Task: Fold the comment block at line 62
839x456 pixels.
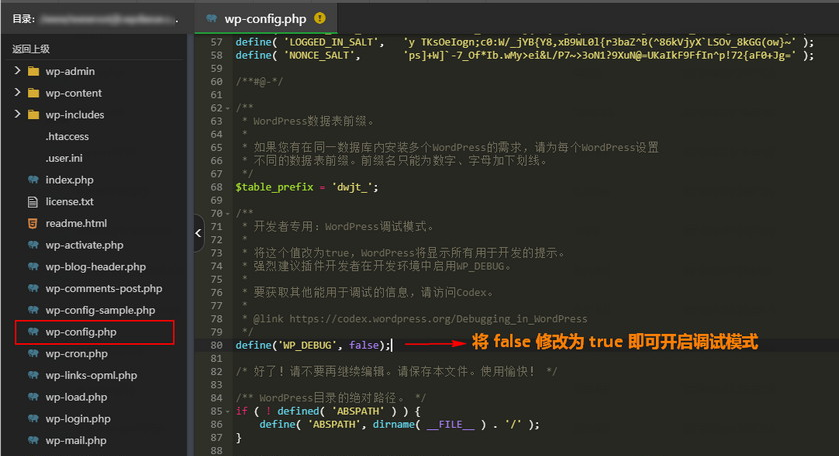Action: pyautogui.click(x=229, y=108)
